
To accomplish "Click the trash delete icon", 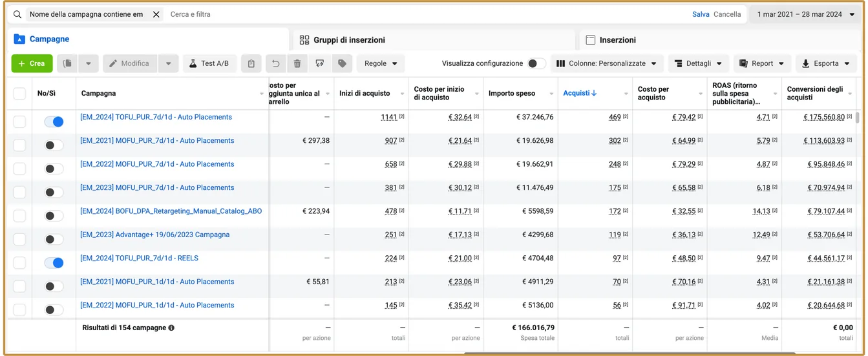I will pyautogui.click(x=297, y=63).
